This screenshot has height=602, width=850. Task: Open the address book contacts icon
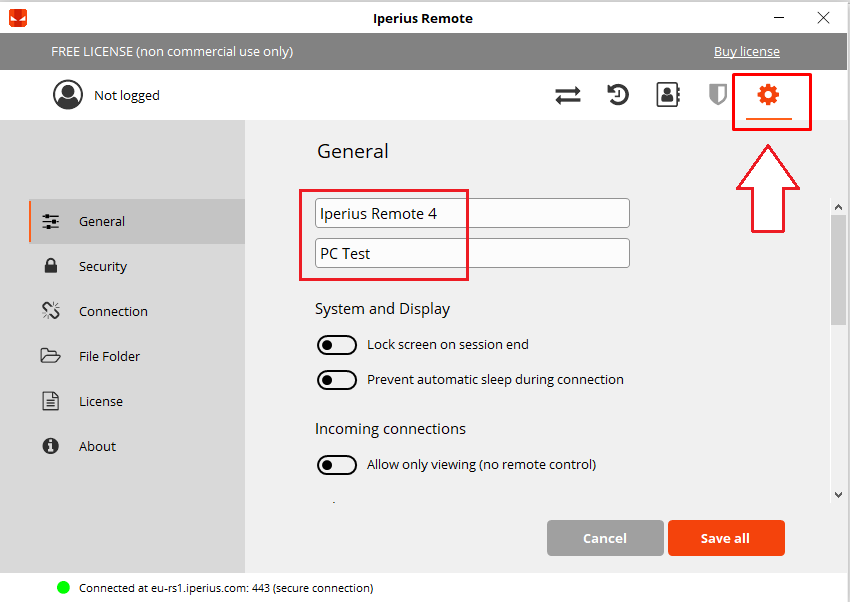coord(668,95)
